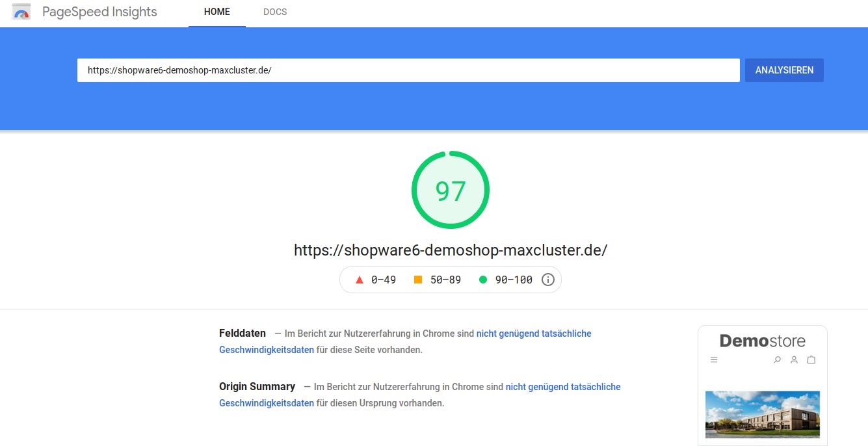The height and width of the screenshot is (446, 868).
Task: Click the orange square 50–89 legend marker
Action: pyautogui.click(x=418, y=280)
